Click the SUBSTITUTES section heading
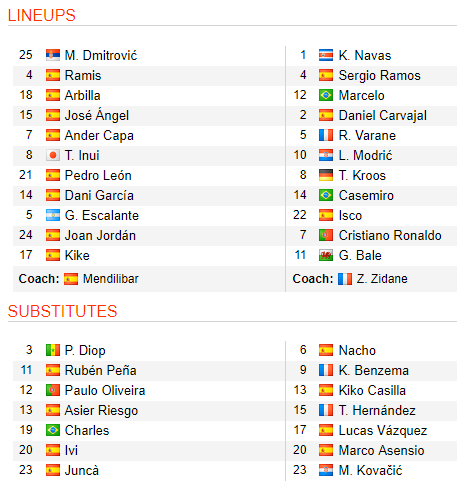Image resolution: width=457 pixels, height=491 pixels. click(63, 311)
